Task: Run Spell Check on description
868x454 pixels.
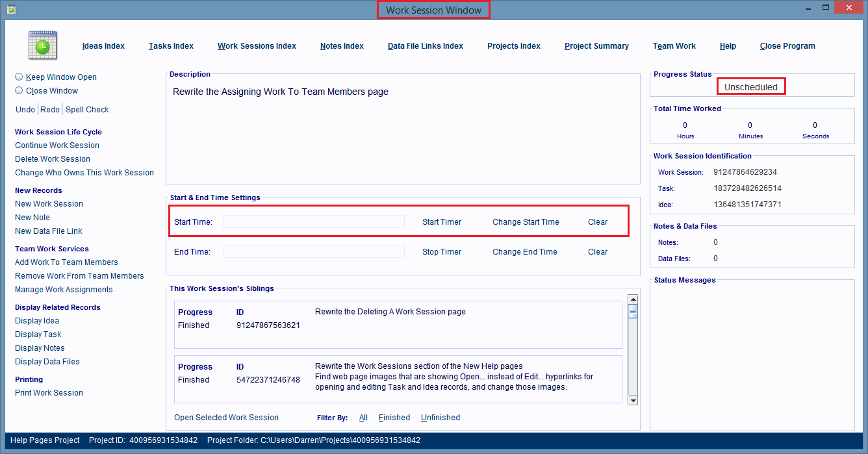Action: click(87, 110)
